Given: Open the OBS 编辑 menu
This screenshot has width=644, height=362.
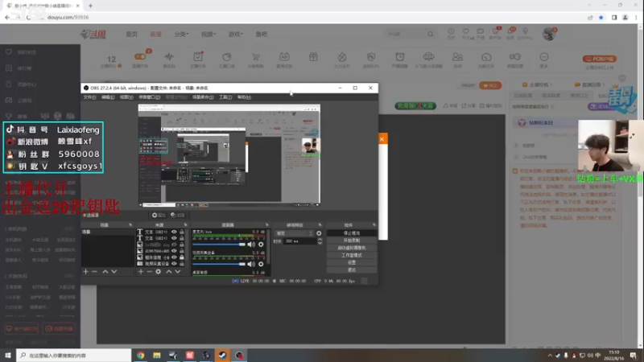Looking at the screenshot, I should [108, 97].
